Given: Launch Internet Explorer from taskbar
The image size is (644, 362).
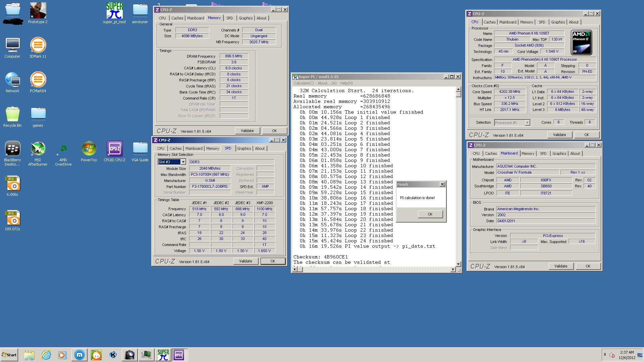Looking at the screenshot, I should click(x=46, y=355).
